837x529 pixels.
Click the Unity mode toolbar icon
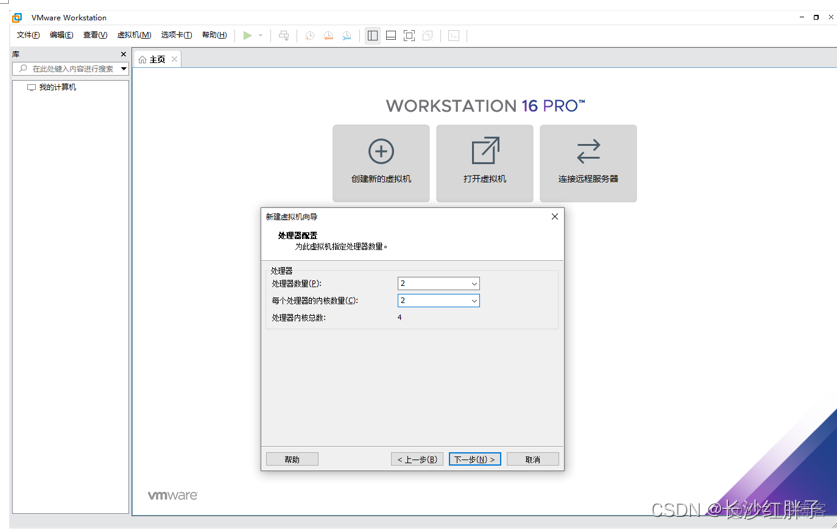click(x=428, y=36)
